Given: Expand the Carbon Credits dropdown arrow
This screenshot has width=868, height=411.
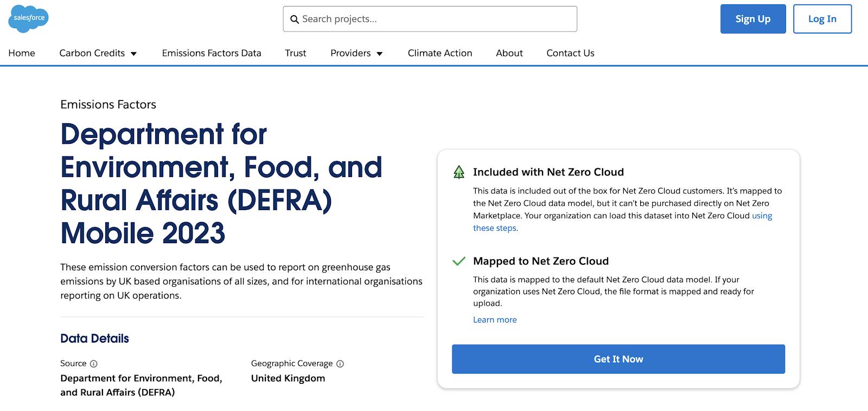Looking at the screenshot, I should pos(133,54).
